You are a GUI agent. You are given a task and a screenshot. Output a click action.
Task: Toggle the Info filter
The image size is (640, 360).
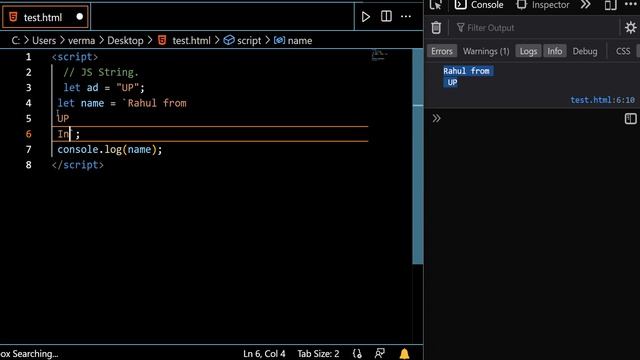pos(555,51)
